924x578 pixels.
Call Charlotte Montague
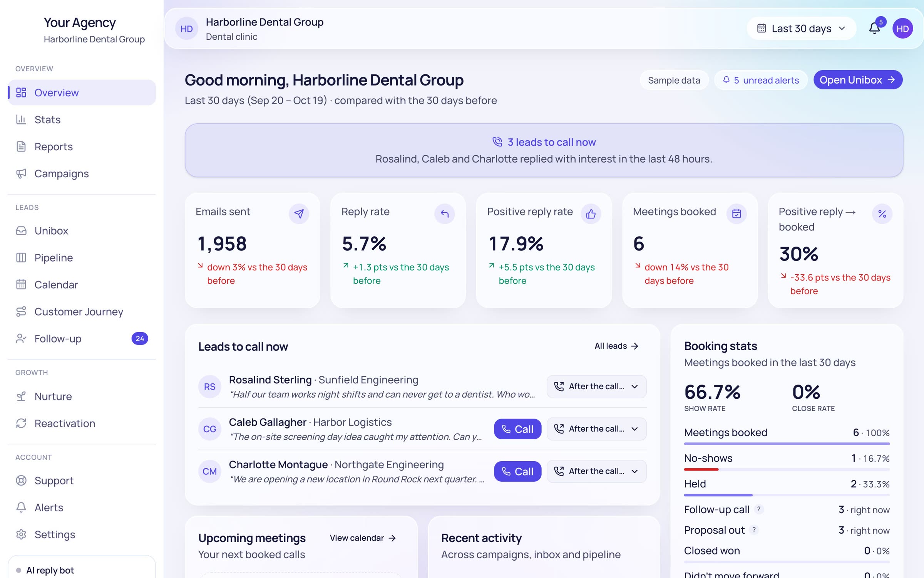(517, 471)
